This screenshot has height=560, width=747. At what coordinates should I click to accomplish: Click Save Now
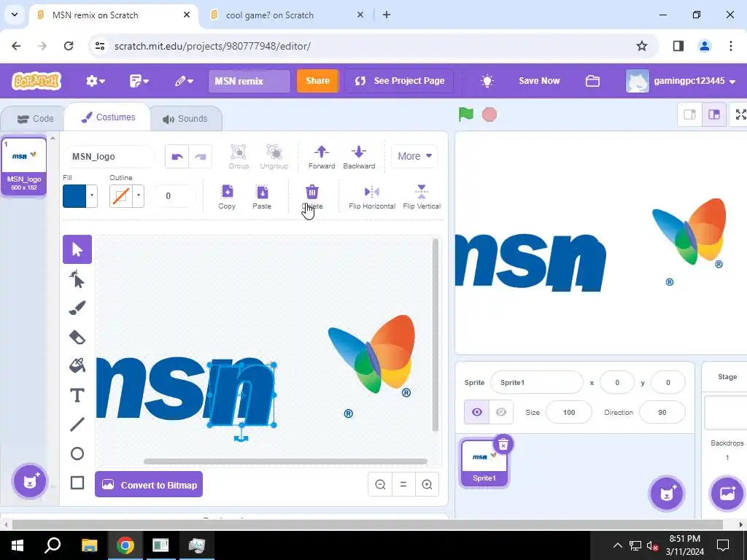[x=539, y=81]
